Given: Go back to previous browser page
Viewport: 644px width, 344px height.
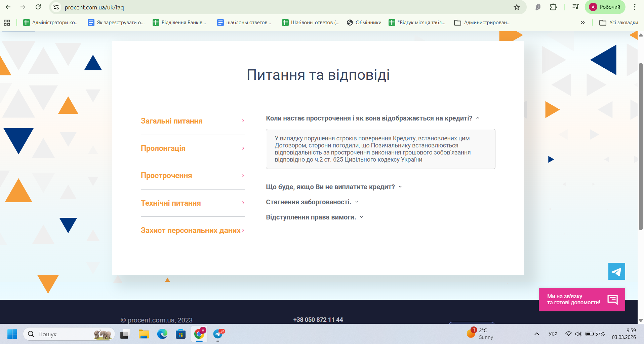Looking at the screenshot, I should pyautogui.click(x=8, y=7).
